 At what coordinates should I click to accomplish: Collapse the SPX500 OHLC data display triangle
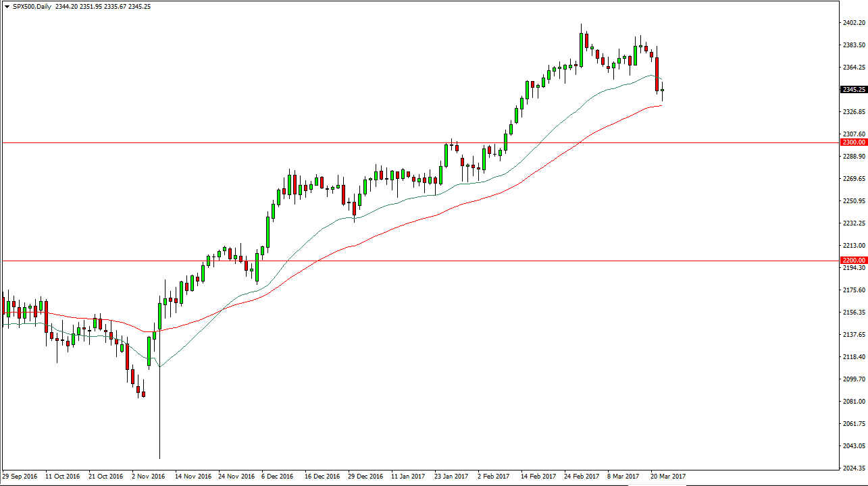click(7, 6)
